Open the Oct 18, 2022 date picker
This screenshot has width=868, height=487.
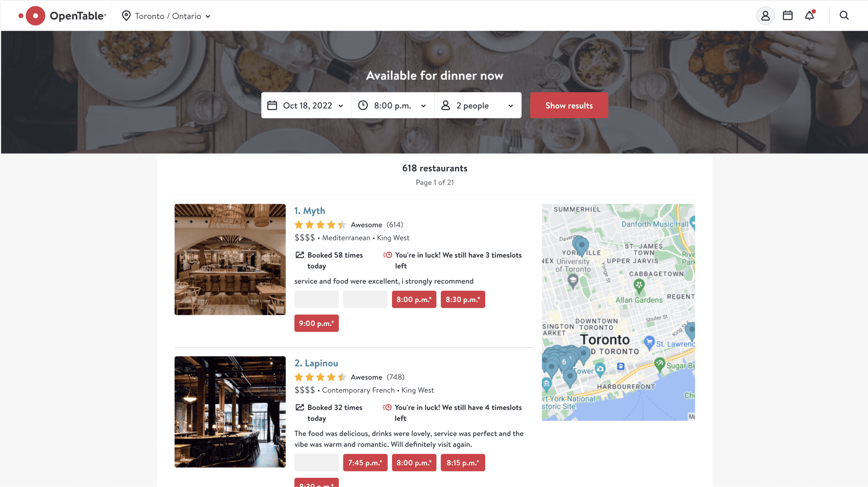coord(306,105)
